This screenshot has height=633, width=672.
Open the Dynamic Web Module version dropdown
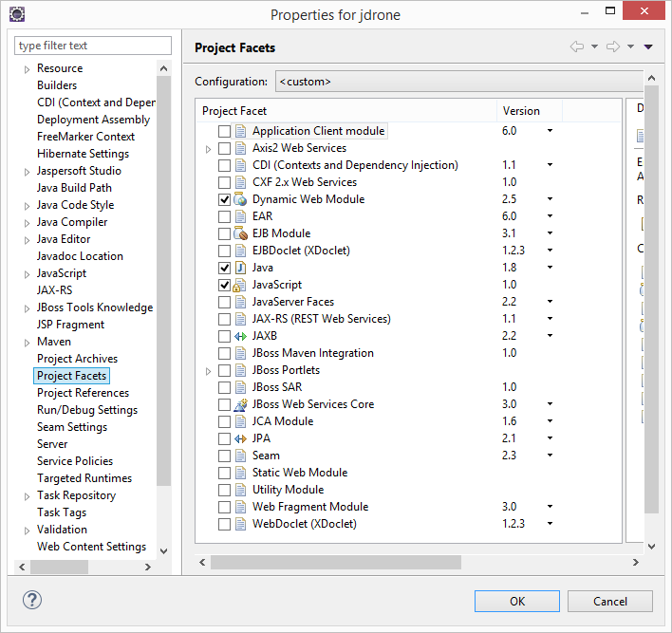(x=550, y=199)
